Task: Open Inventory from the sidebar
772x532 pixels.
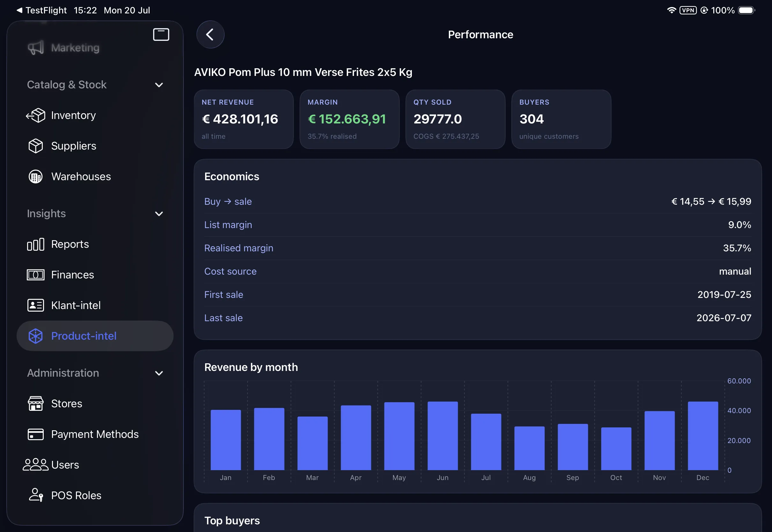Action: pos(95,115)
